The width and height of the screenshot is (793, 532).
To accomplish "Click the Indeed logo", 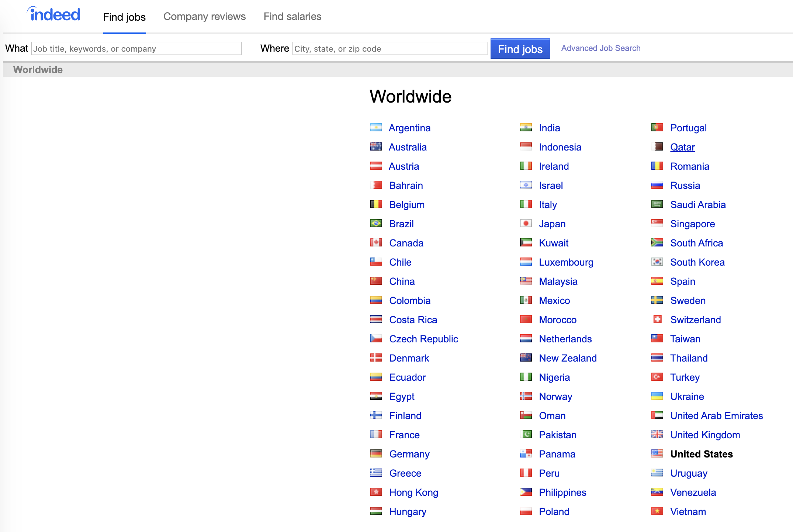I will click(53, 14).
